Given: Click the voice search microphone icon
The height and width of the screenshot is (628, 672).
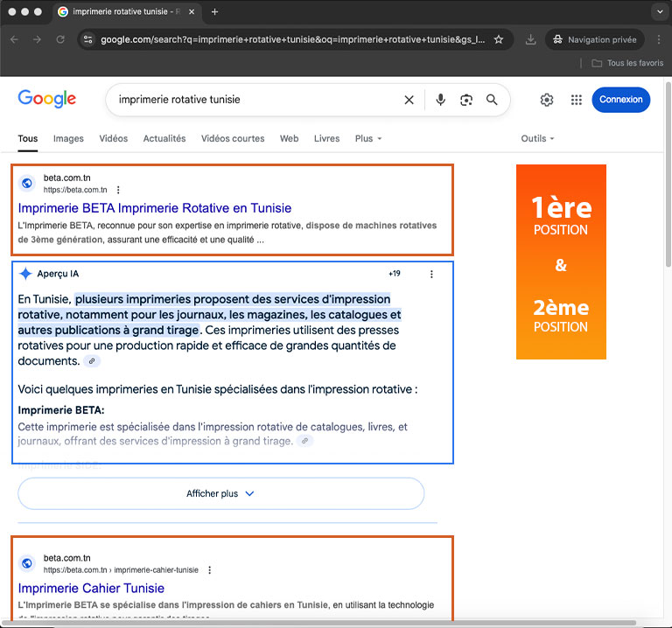Looking at the screenshot, I should 440,100.
